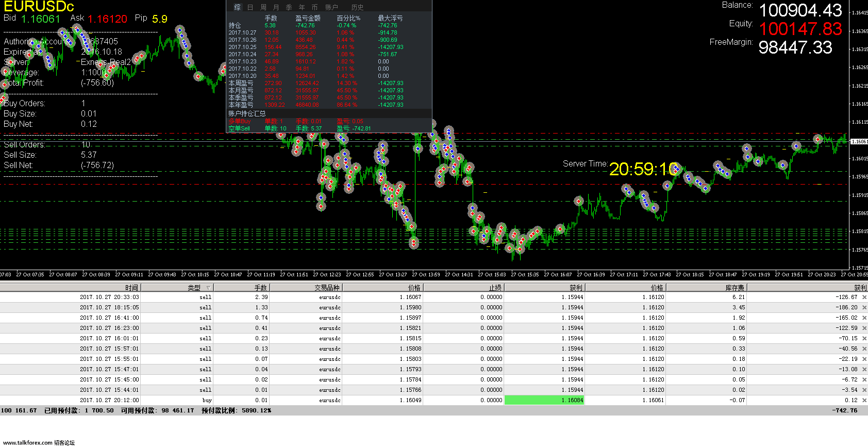Sort orders by the 止损 column header
Viewport: 868px width, 448px height.
pyautogui.click(x=463, y=288)
